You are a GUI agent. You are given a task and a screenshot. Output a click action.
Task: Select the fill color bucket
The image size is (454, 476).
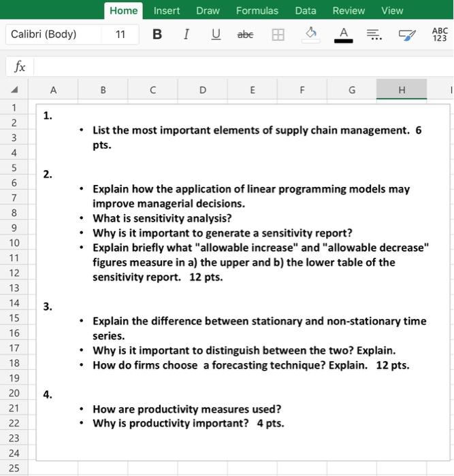(x=311, y=35)
